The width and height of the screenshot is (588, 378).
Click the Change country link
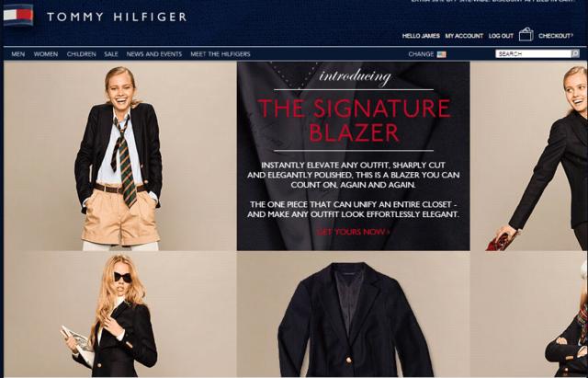421,54
